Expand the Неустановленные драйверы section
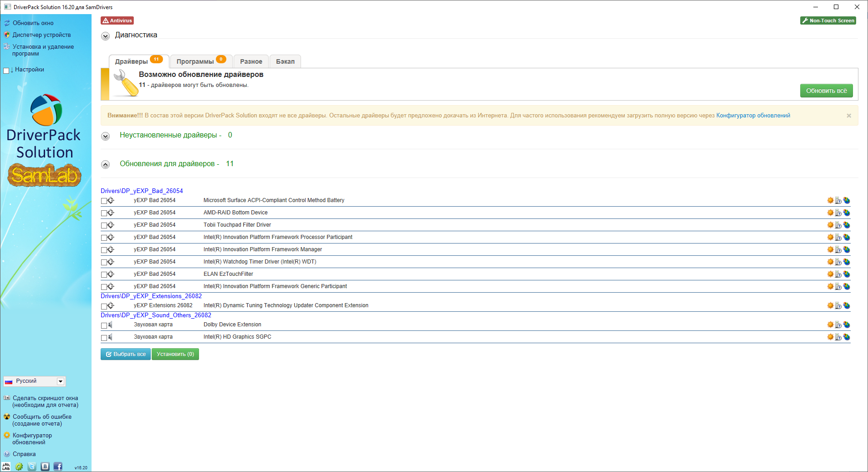 105,136
